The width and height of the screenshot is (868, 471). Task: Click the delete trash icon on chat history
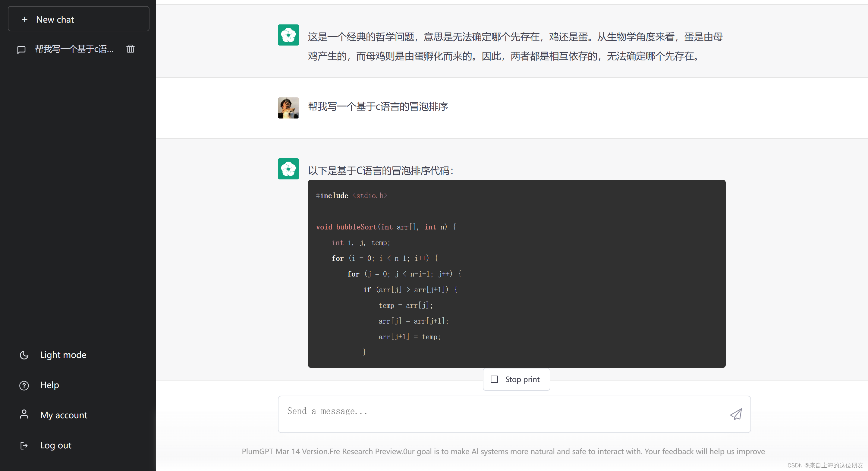tap(131, 49)
